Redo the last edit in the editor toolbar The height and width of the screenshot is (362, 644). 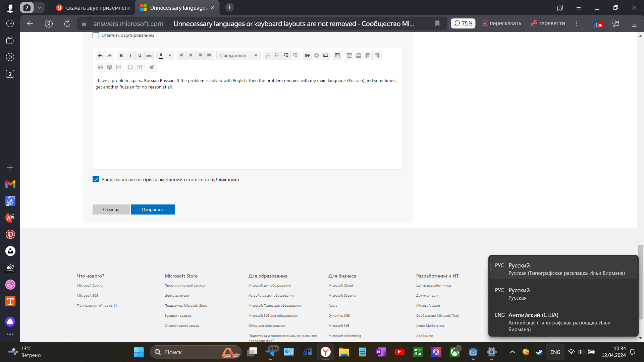pos(109,56)
